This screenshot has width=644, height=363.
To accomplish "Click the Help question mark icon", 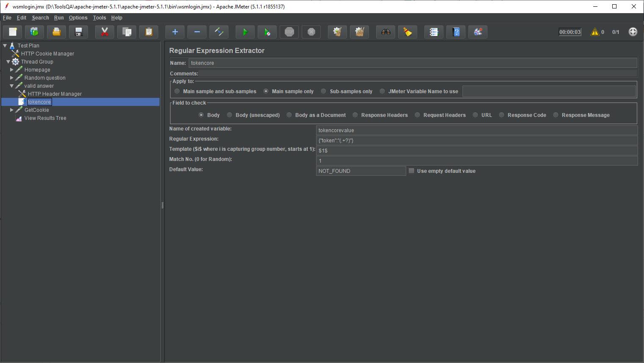I will [456, 32].
